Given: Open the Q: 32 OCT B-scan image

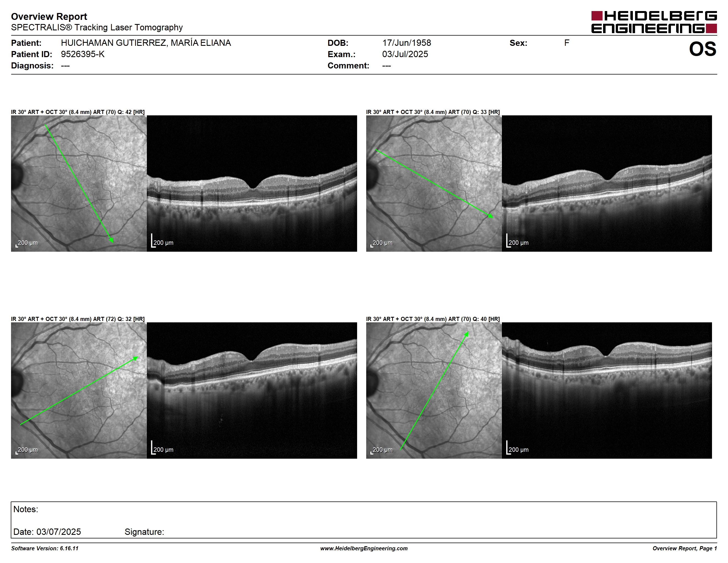Looking at the screenshot, I should point(252,390).
